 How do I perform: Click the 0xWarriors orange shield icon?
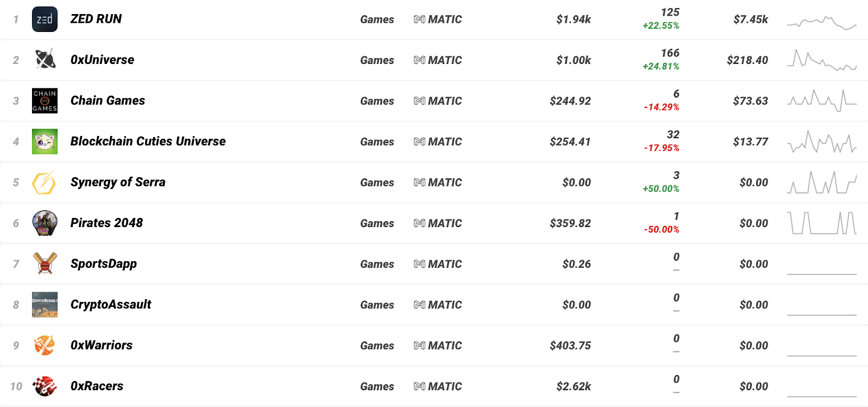coord(44,345)
